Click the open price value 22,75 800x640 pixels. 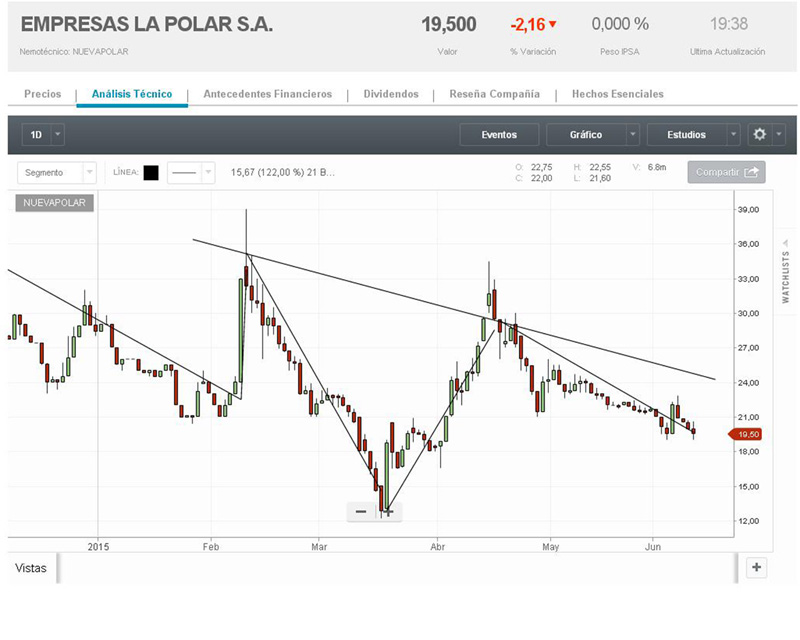pyautogui.click(x=541, y=167)
